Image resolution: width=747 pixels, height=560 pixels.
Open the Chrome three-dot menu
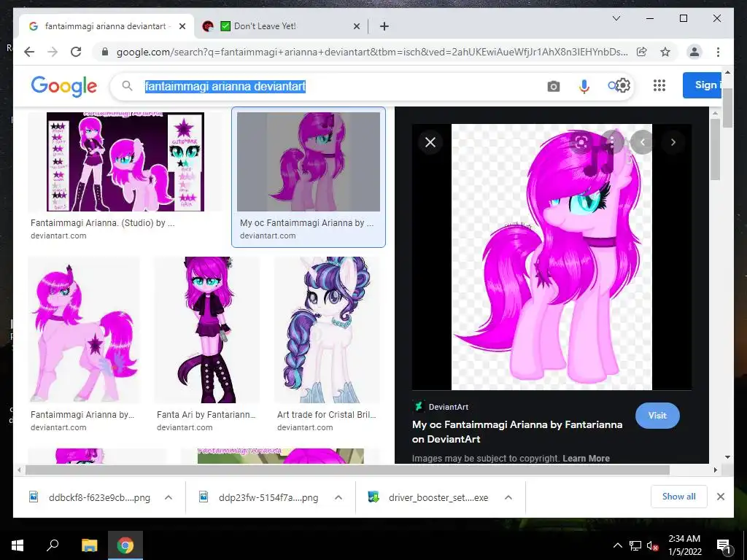(718, 52)
